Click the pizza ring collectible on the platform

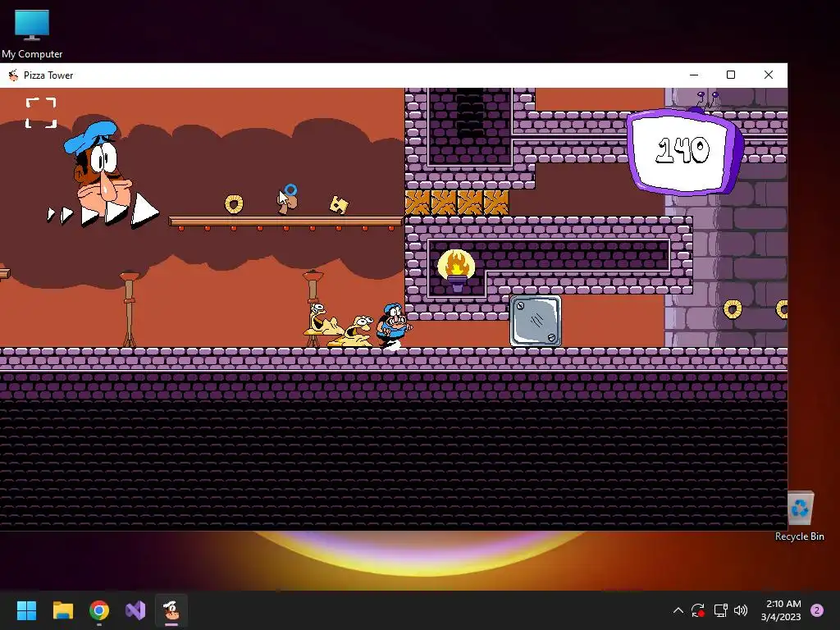(234, 203)
